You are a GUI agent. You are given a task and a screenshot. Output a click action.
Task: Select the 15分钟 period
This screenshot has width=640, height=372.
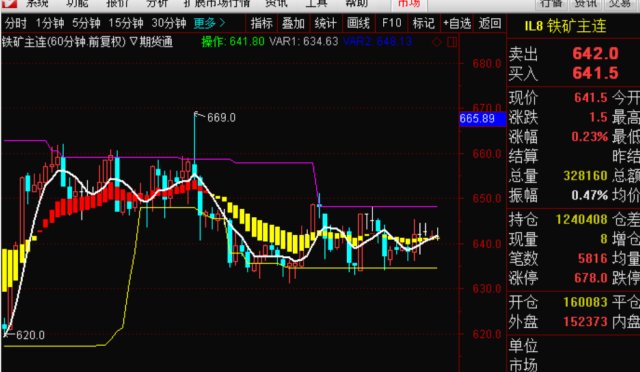(126, 23)
